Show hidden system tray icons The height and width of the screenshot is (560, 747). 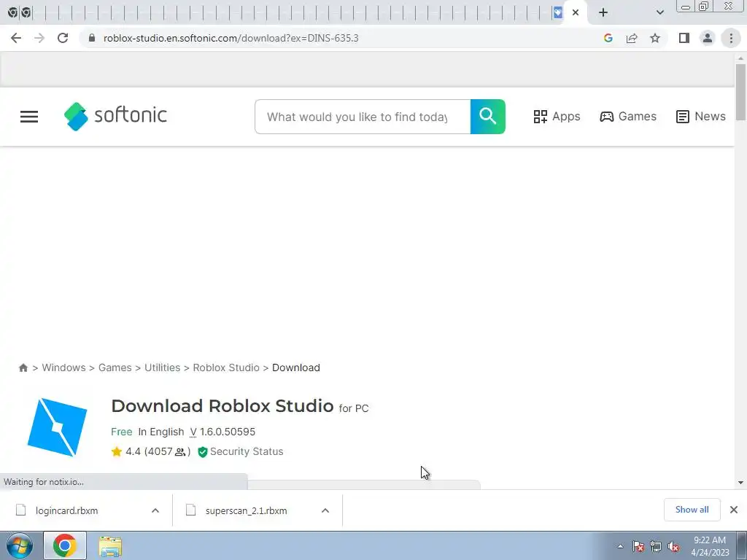point(620,546)
